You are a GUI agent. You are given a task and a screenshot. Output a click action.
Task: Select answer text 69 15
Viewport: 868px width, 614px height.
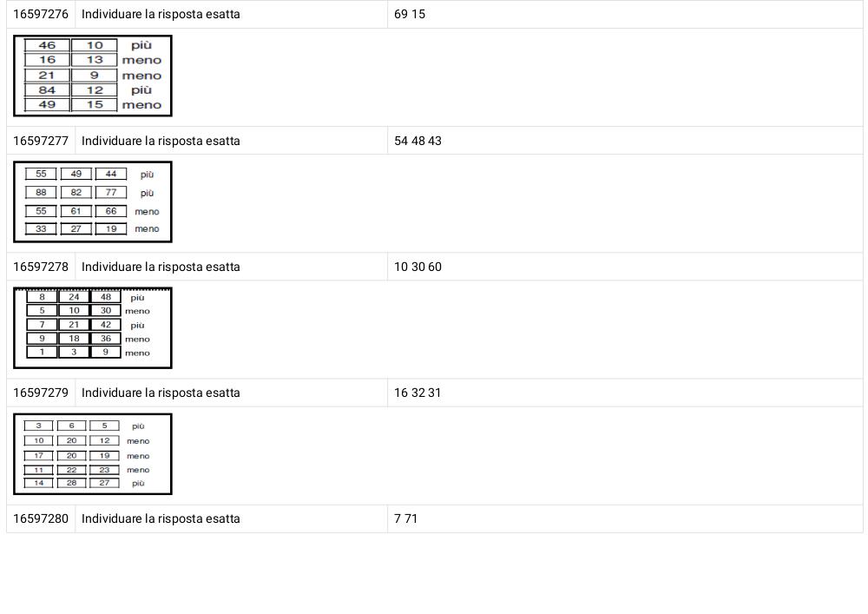[x=410, y=15]
